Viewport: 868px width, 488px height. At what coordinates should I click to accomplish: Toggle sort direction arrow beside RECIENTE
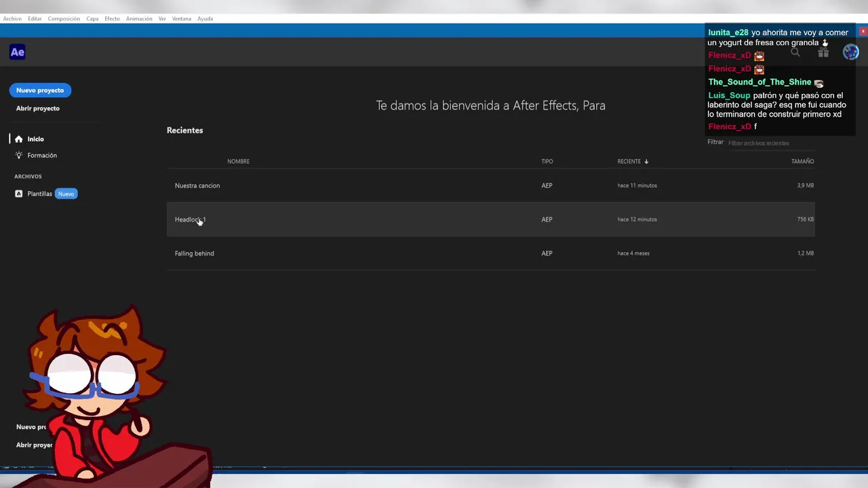646,161
